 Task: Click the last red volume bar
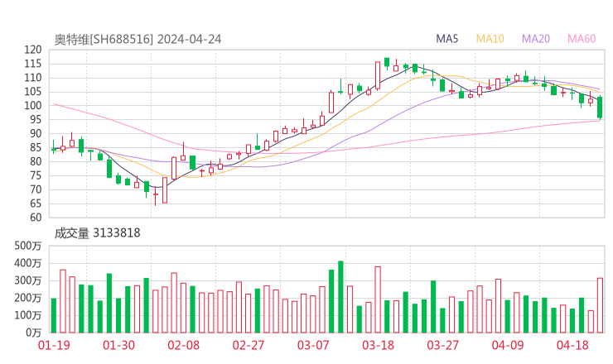[600, 304]
